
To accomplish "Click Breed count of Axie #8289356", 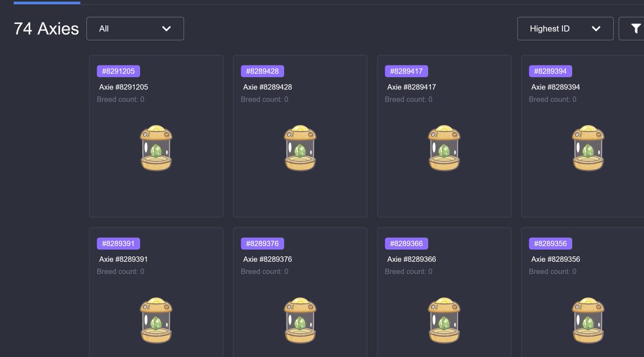I will [553, 272].
